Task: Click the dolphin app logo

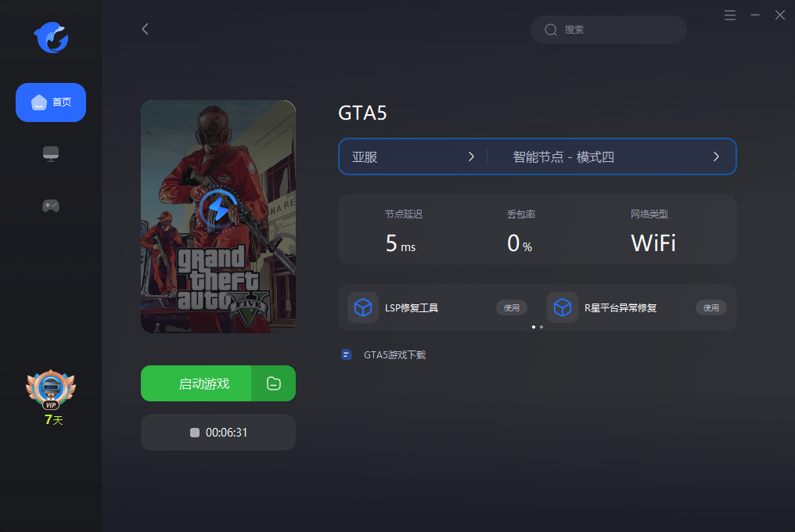Action: tap(51, 38)
